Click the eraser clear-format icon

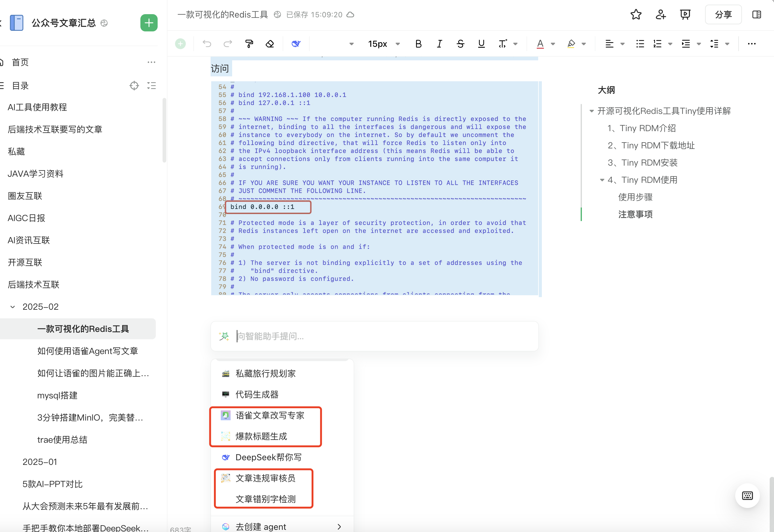[x=270, y=44]
